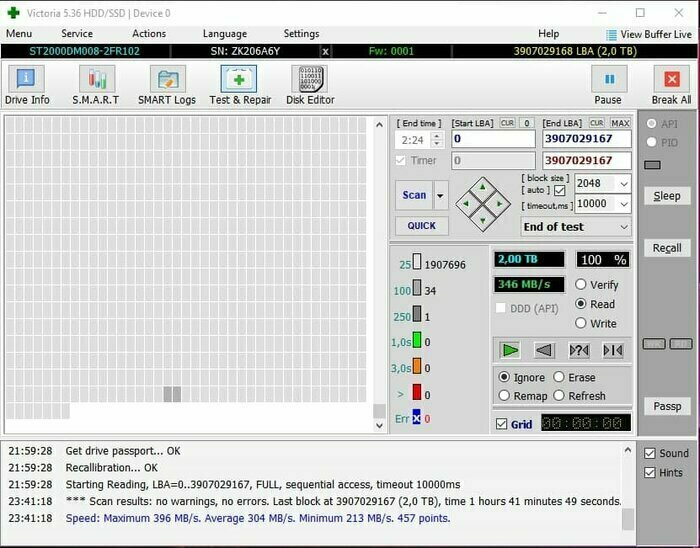Image resolution: width=700 pixels, height=548 pixels.
Task: Click the x next to serial number
Action: coord(325,51)
